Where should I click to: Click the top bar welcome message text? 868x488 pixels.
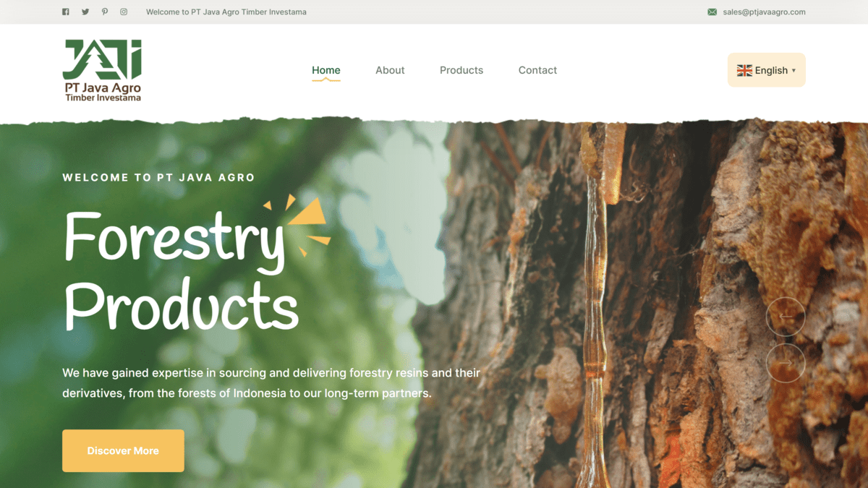point(226,12)
